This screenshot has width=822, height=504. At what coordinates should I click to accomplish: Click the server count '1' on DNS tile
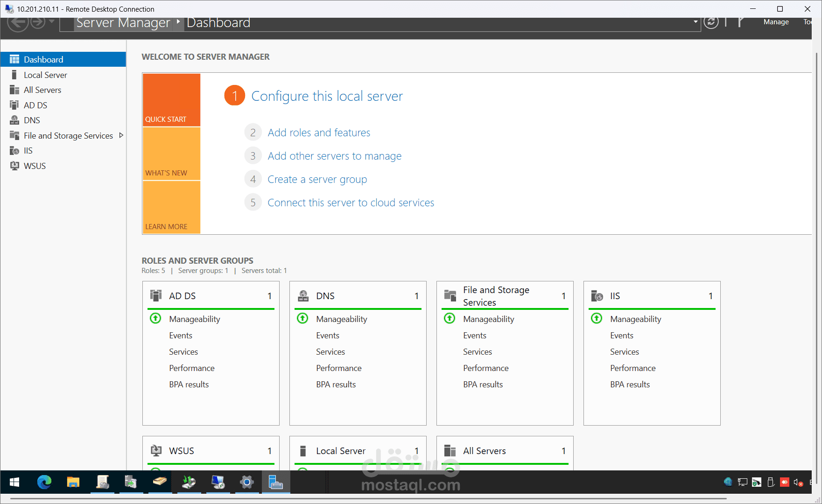416,296
